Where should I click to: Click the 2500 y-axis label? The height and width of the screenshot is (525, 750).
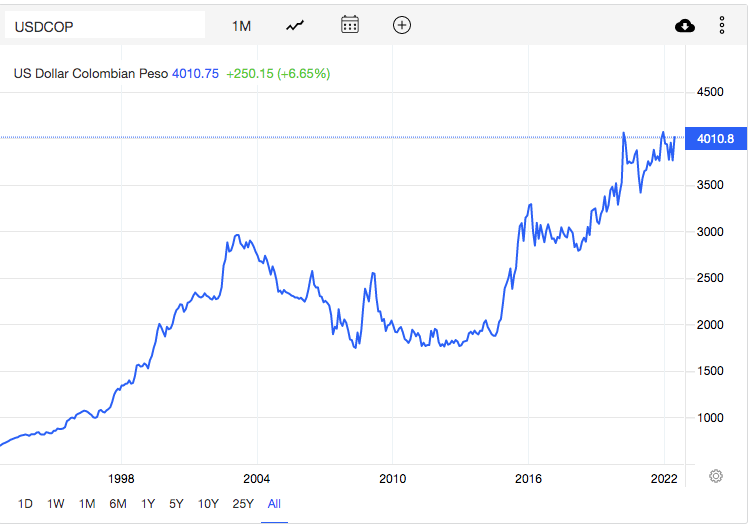click(x=710, y=278)
